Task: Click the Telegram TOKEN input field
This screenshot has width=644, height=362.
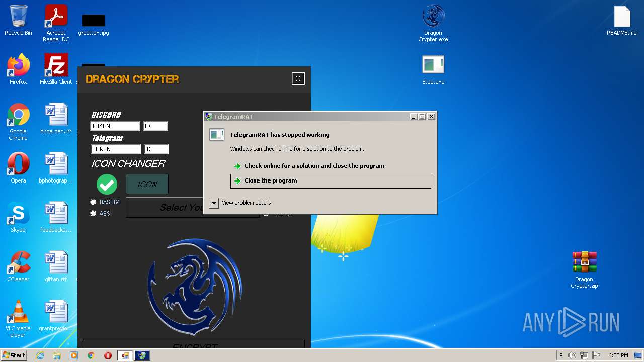Action: click(x=116, y=149)
